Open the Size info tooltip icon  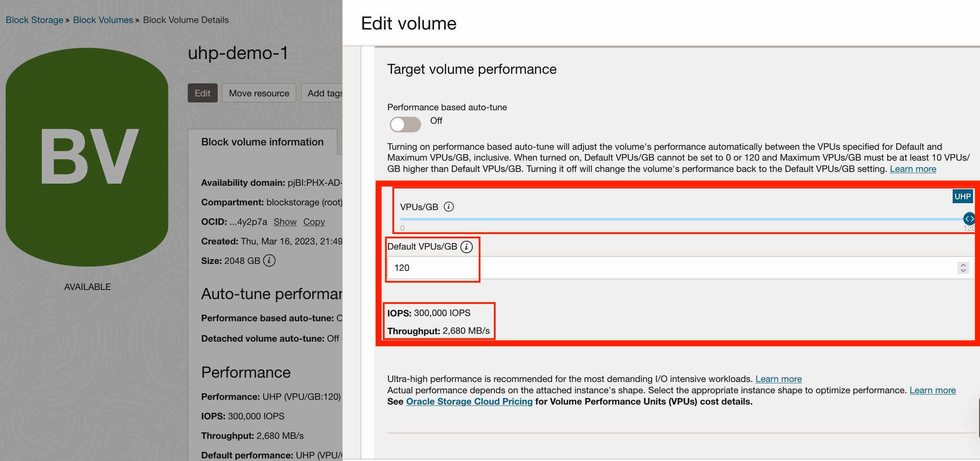269,261
